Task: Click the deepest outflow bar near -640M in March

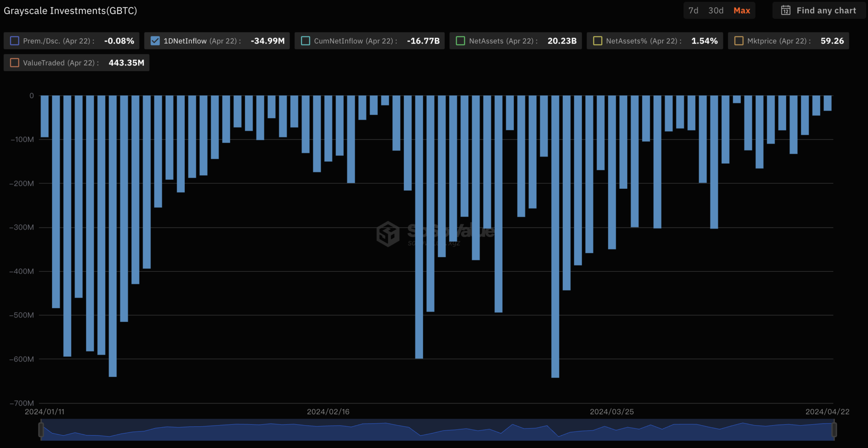Action: point(555,237)
